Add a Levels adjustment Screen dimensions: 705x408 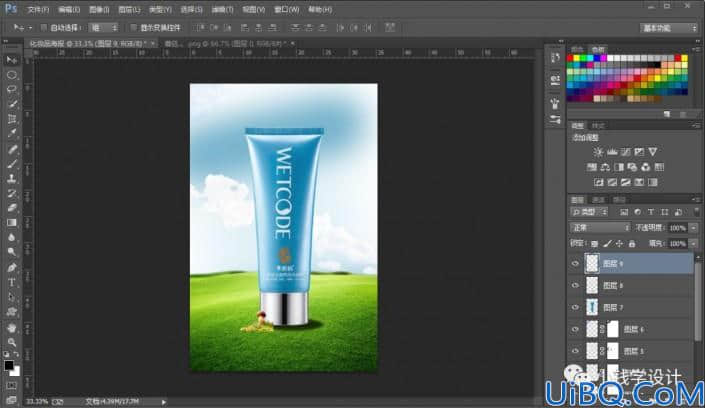[612, 152]
